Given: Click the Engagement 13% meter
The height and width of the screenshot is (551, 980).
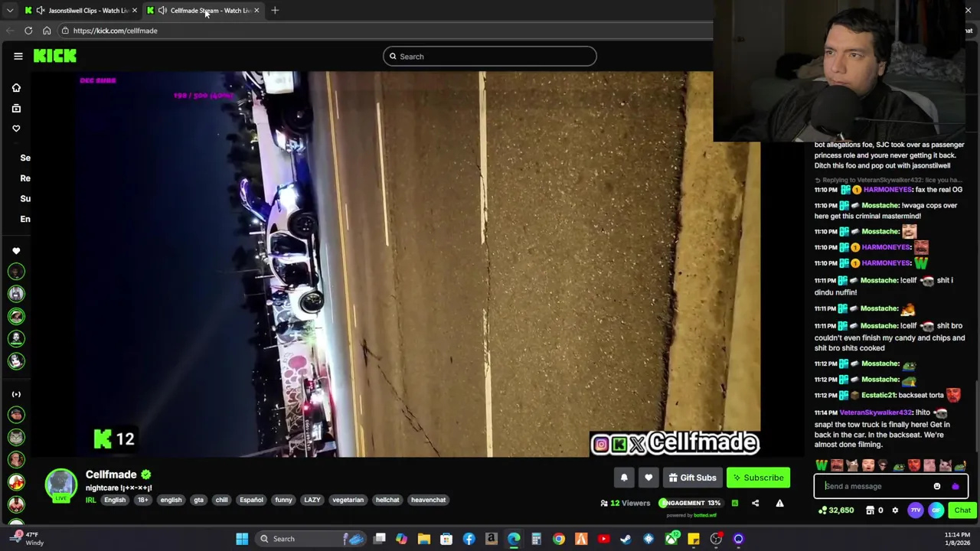Looking at the screenshot, I should point(689,503).
